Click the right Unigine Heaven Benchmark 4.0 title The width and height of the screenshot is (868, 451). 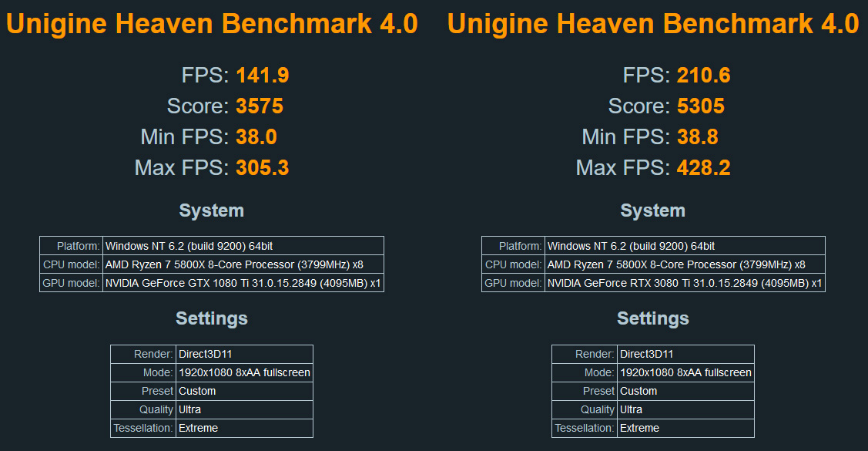(652, 24)
